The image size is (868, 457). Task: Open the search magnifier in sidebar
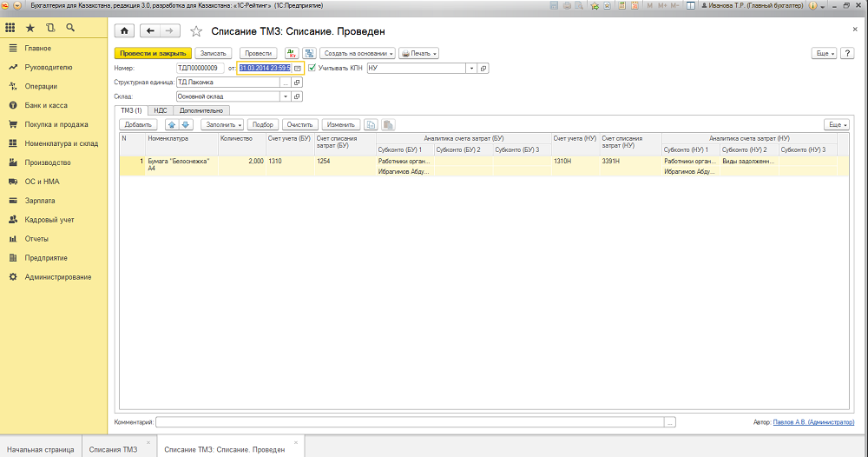[x=70, y=28]
